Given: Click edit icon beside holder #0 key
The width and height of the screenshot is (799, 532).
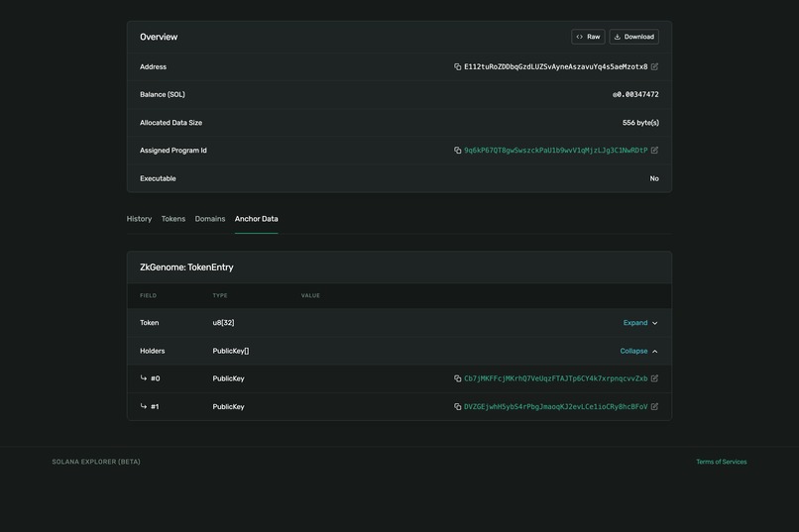Looking at the screenshot, I should 654,378.
